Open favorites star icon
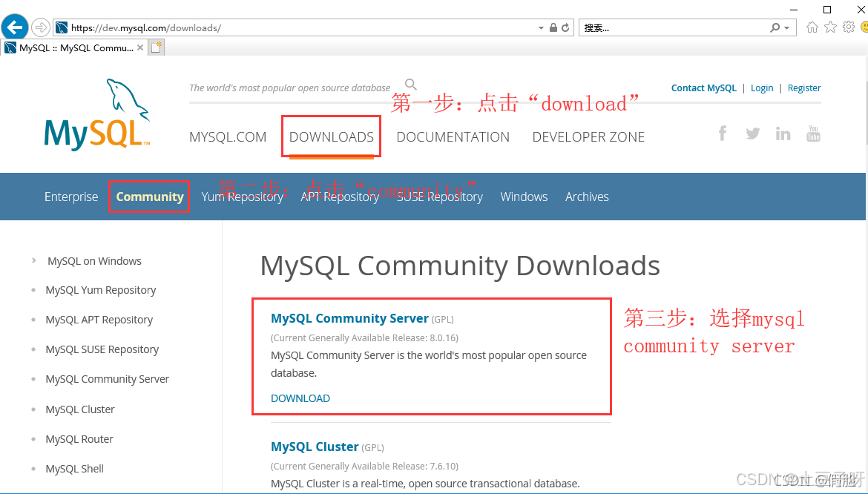Screen dimensions: 868x494 click(830, 27)
